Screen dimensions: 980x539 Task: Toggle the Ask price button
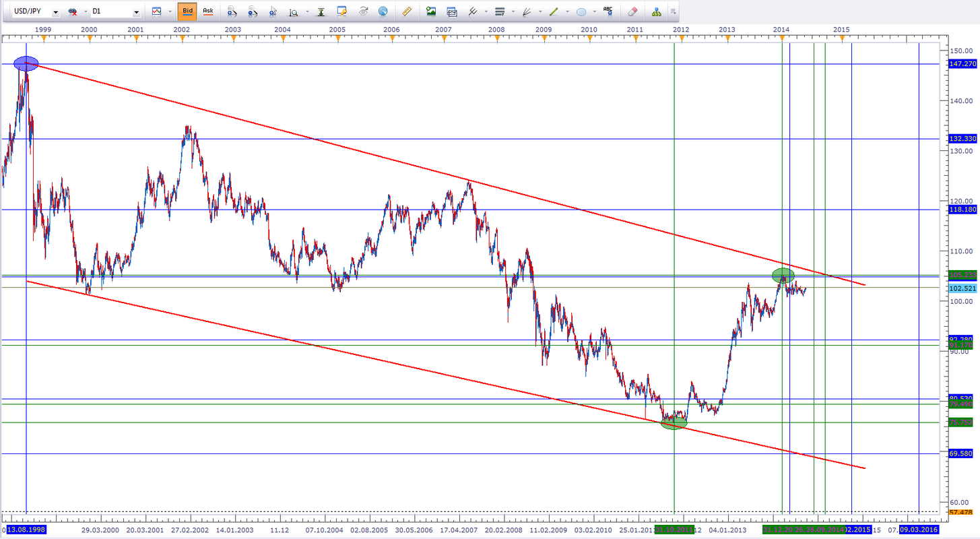point(208,11)
